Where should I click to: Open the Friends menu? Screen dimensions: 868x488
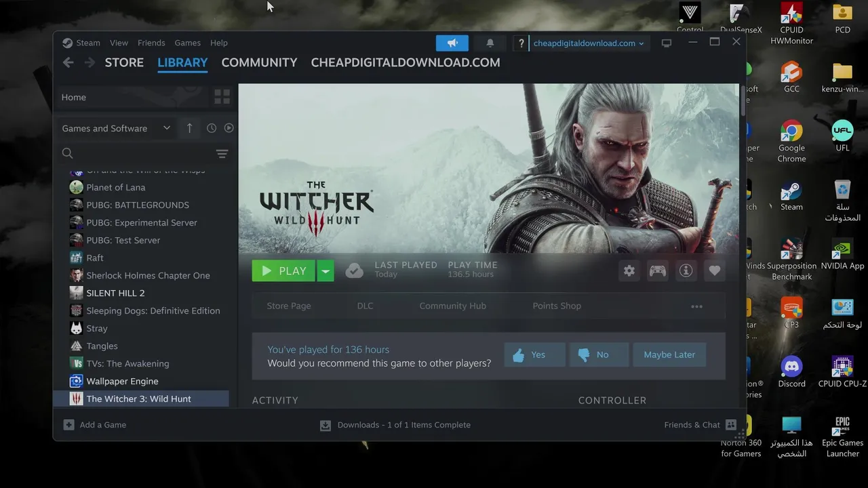[x=151, y=43]
